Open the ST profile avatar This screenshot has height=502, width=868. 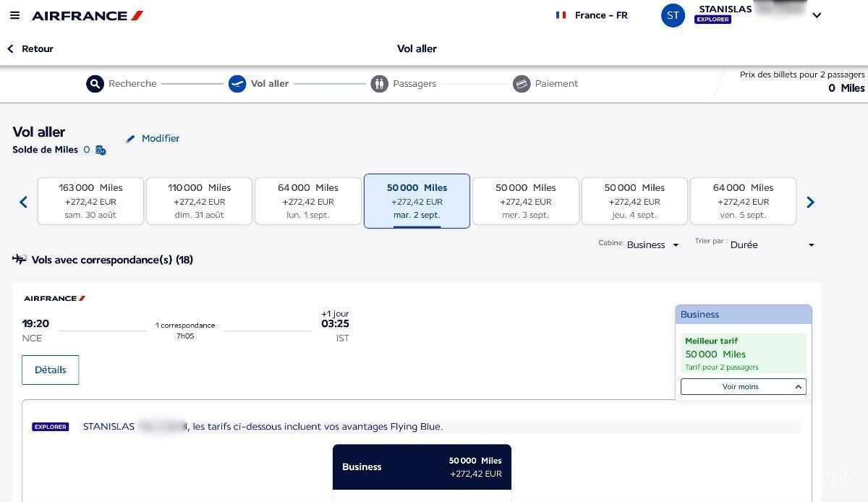673,15
